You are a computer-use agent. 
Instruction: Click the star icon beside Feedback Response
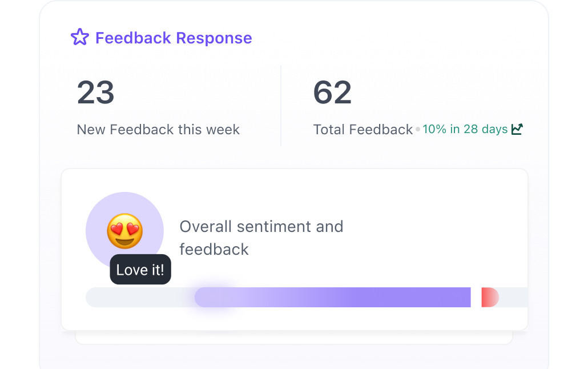point(80,38)
